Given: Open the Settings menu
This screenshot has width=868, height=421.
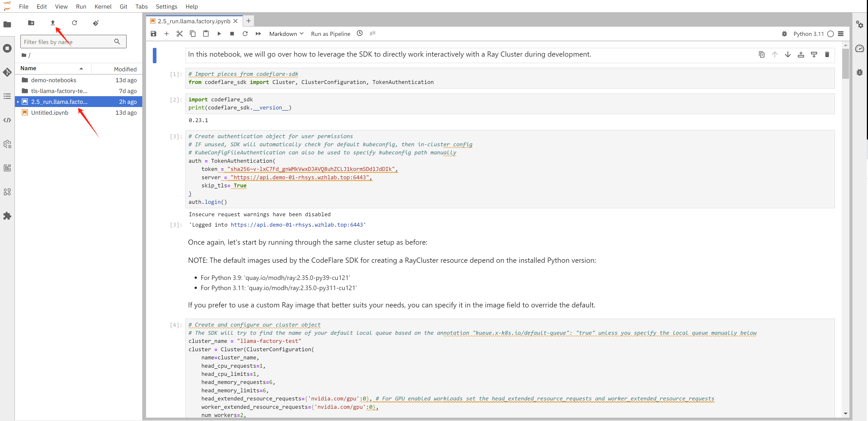Looking at the screenshot, I should point(166,6).
